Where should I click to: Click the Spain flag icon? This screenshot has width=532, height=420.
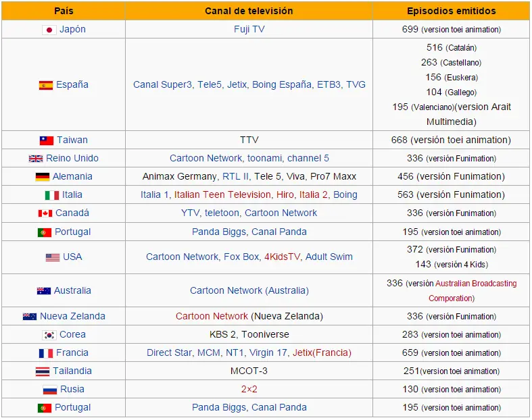[x=46, y=85]
